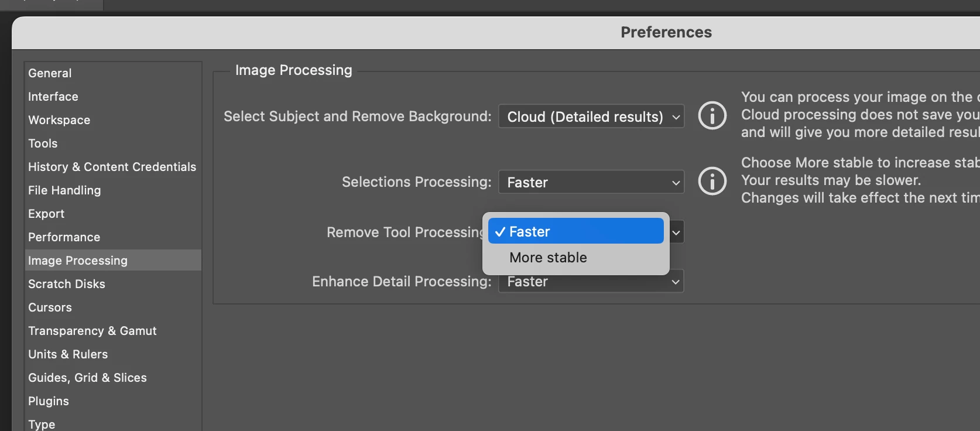Open Units & Rulers preferences
Viewport: 980px width, 431px height.
coord(68,354)
